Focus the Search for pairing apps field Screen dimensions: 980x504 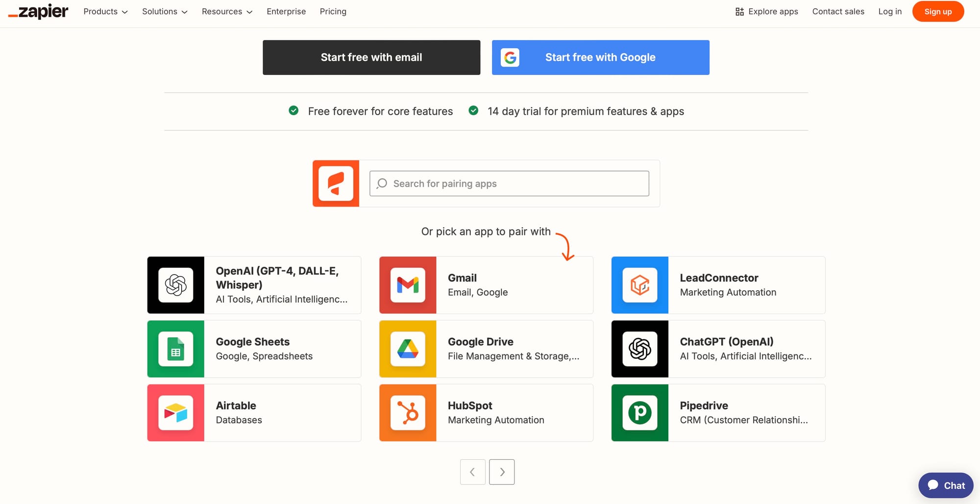510,183
